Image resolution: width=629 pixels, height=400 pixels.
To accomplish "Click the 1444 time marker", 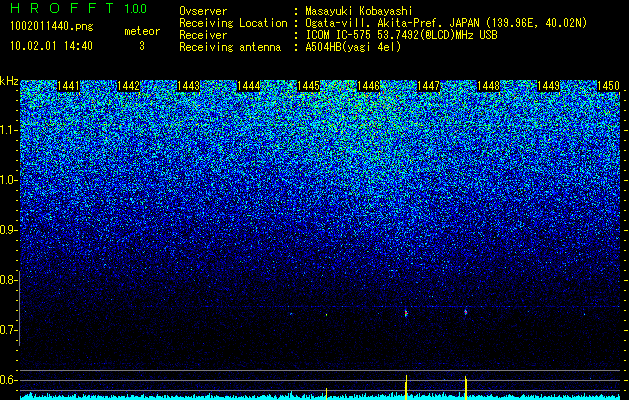I will 248,86.
